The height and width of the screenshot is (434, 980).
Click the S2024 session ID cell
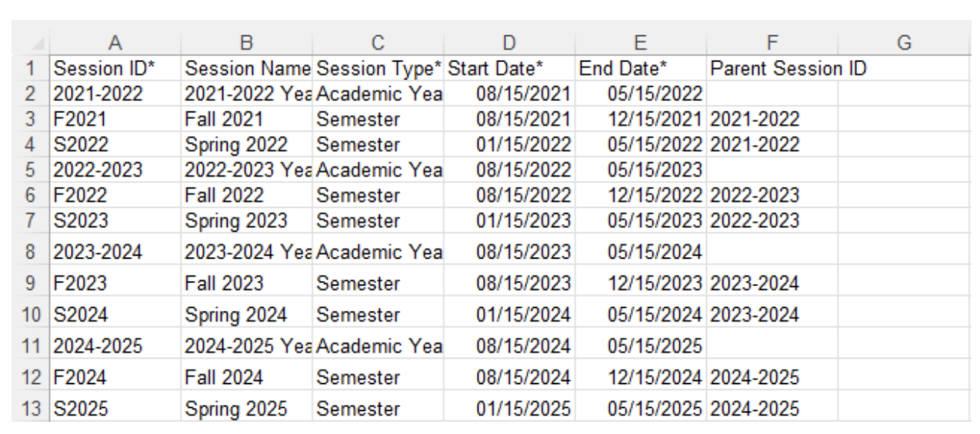(x=116, y=315)
